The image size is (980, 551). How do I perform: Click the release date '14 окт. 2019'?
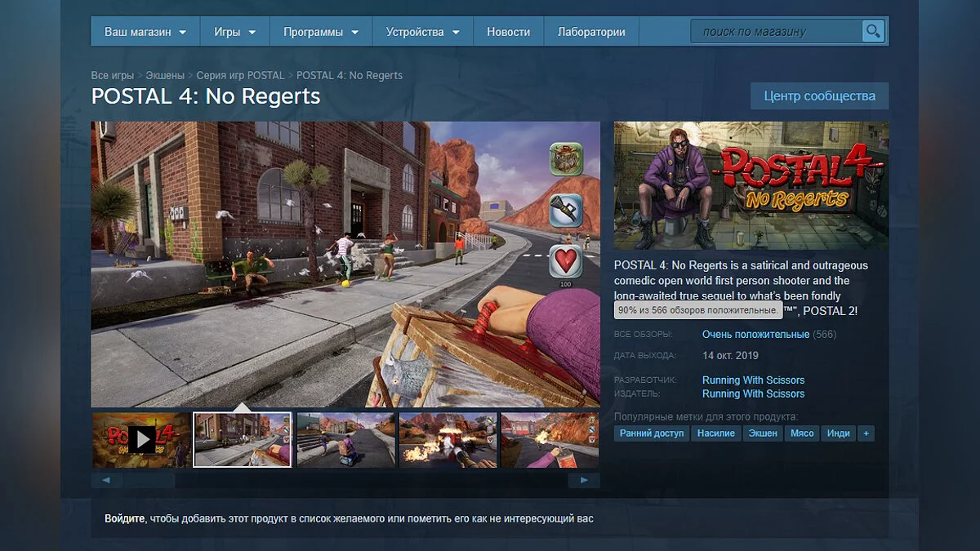730,355
